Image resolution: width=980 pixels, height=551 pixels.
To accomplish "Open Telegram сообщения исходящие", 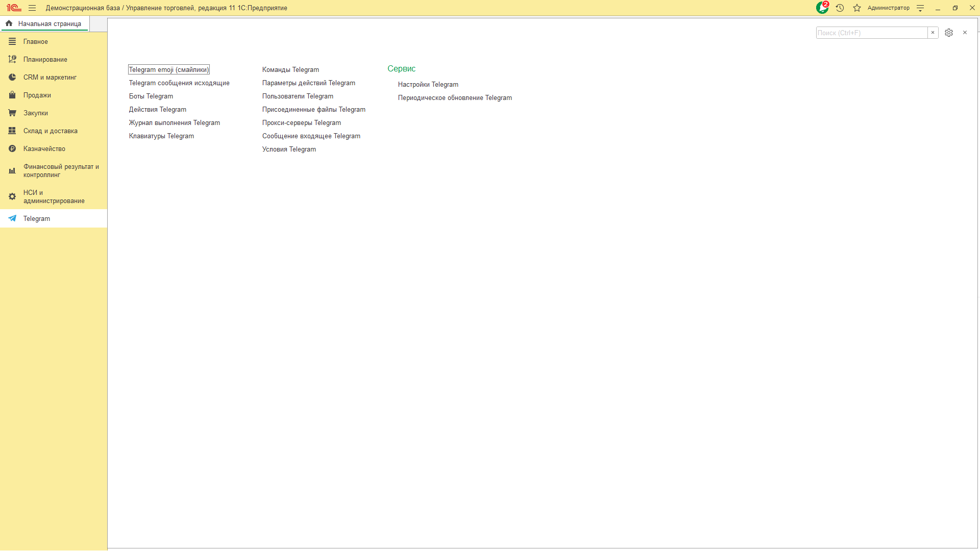I will pos(179,83).
